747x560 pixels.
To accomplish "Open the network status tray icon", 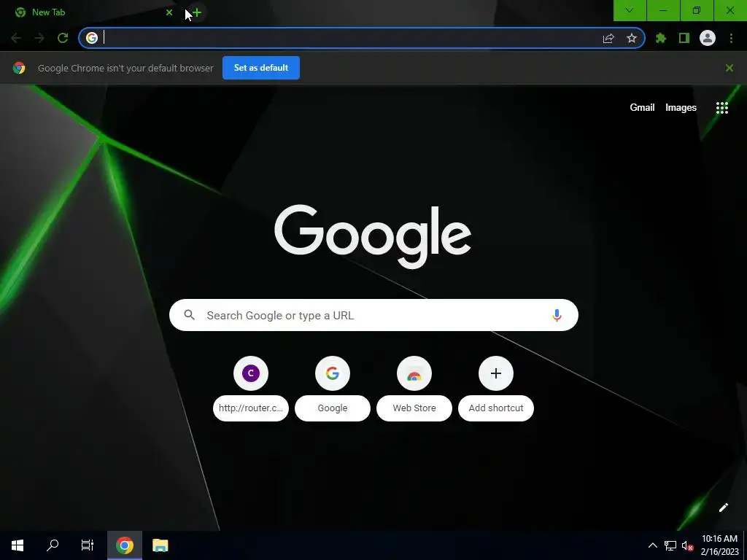I will [670, 545].
